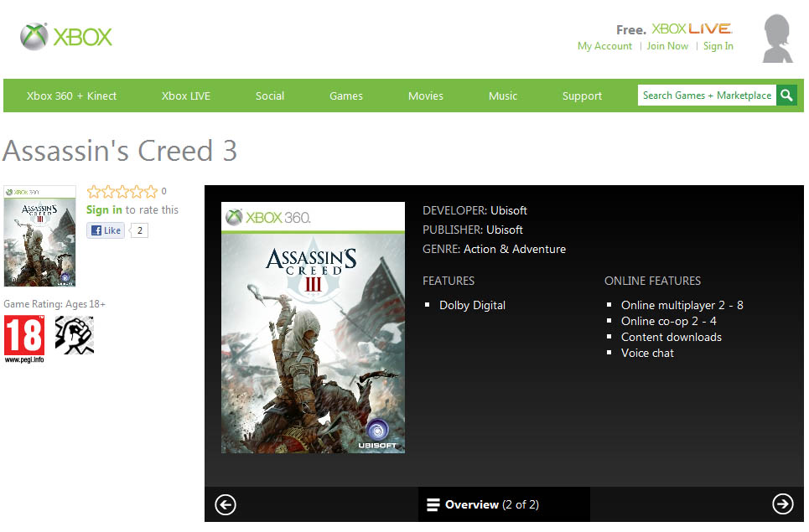Click the My Account link
The height and width of the screenshot is (532, 809).
(x=604, y=46)
